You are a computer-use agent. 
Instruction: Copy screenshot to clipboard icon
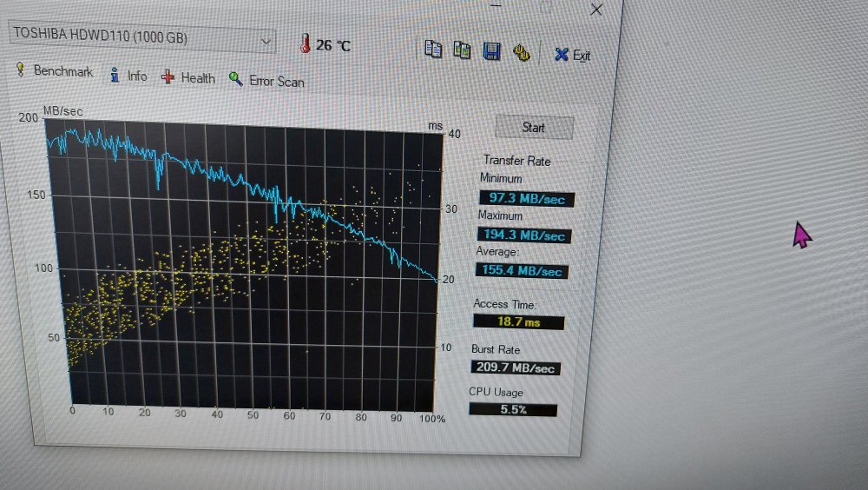click(462, 50)
